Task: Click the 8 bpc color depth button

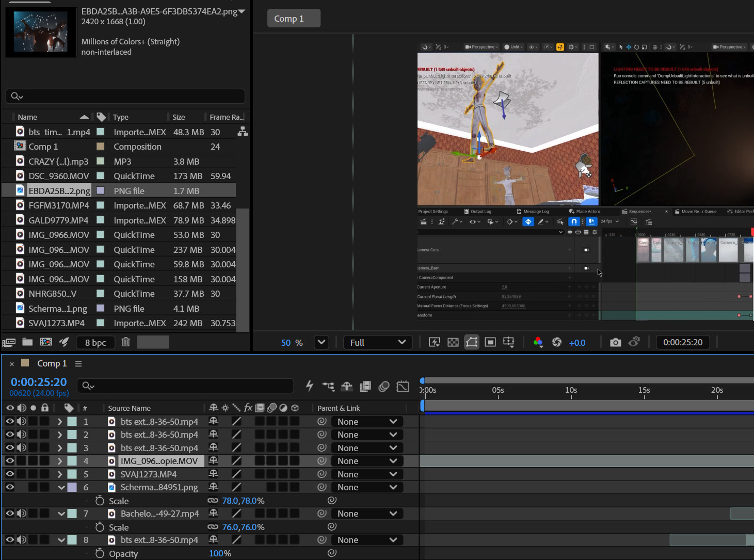Action: [x=95, y=342]
